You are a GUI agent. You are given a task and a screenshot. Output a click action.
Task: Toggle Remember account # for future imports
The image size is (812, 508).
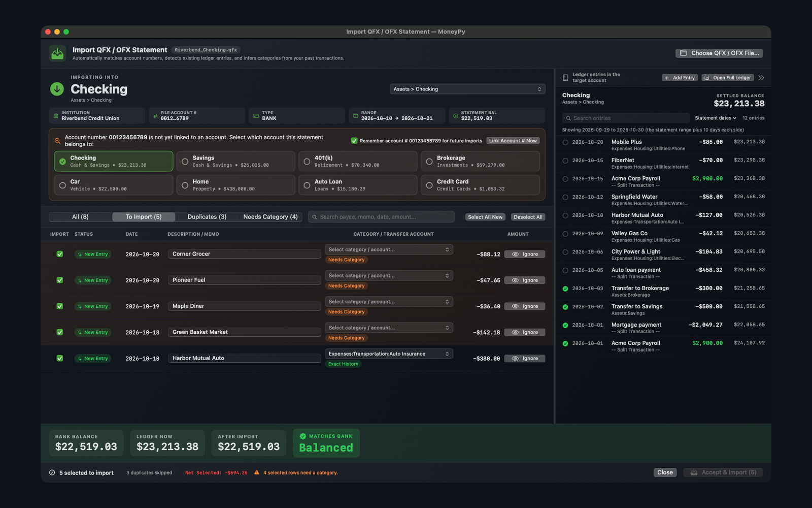tap(354, 141)
